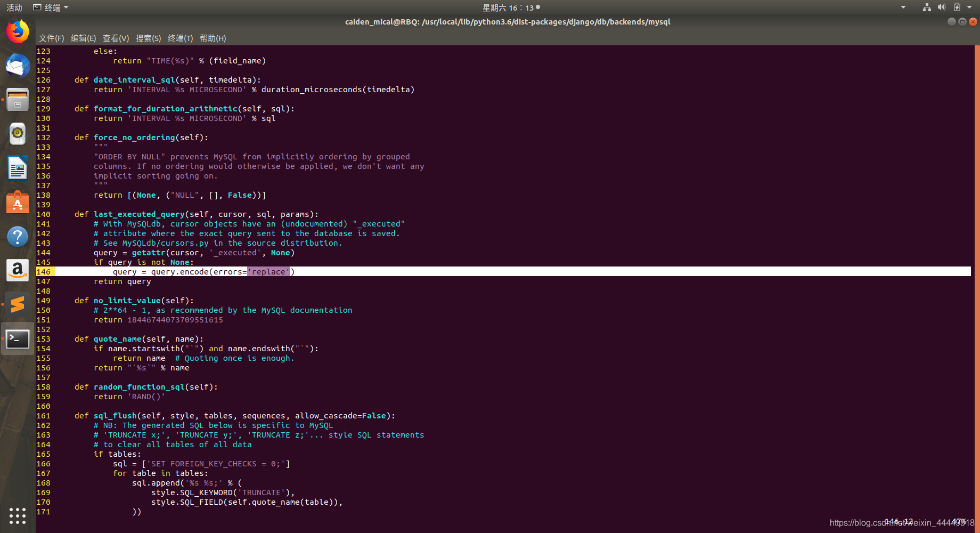Minimize the terminal window
This screenshot has height=533, width=980.
952,22
